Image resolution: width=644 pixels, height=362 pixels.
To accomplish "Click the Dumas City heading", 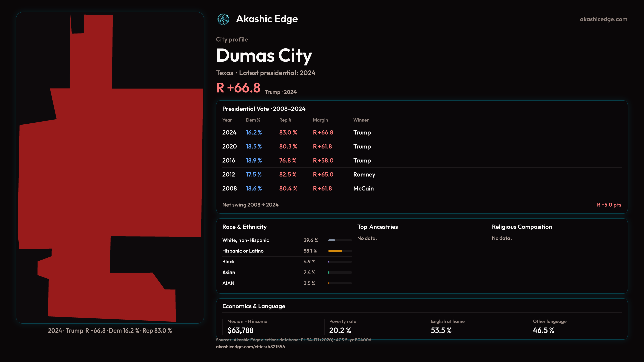I will click(264, 55).
